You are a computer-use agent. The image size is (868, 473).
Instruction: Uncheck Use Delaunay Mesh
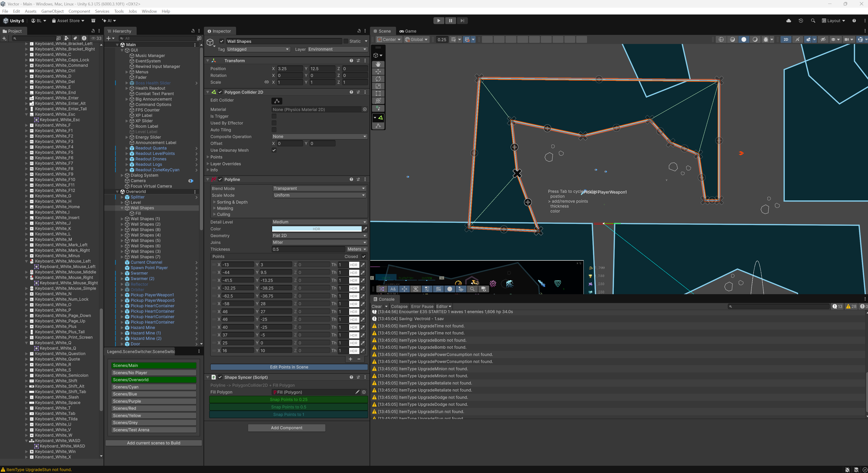tap(274, 150)
